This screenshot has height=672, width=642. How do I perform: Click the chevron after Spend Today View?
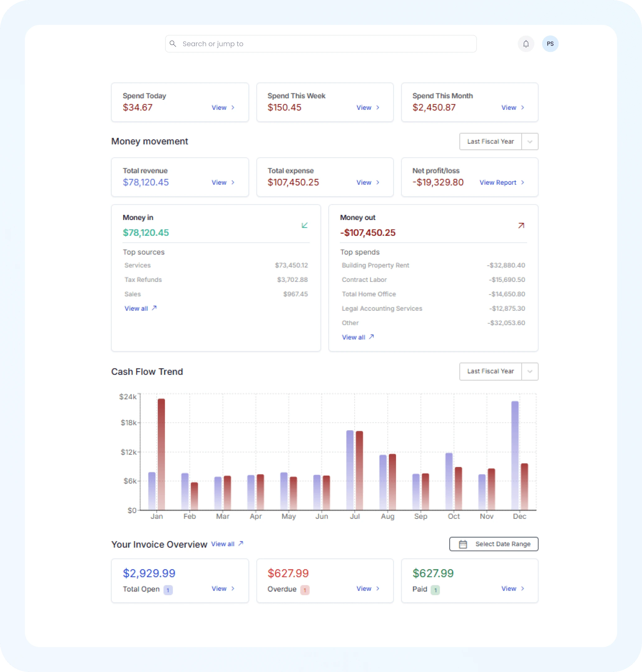pyautogui.click(x=233, y=108)
